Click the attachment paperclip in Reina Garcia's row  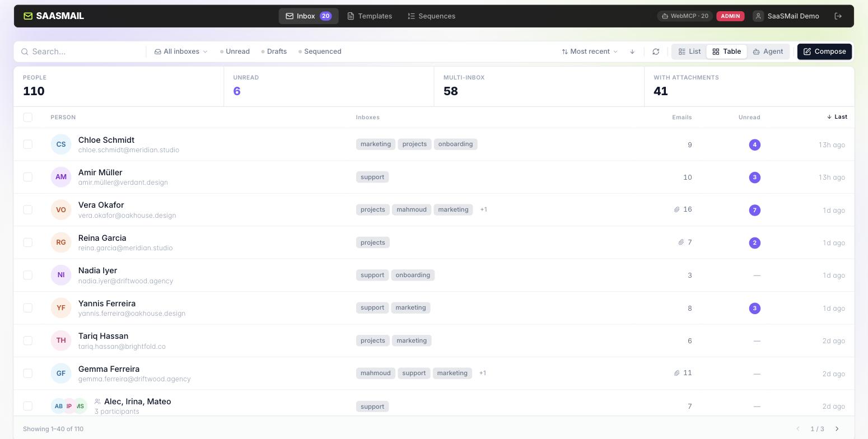[681, 242]
